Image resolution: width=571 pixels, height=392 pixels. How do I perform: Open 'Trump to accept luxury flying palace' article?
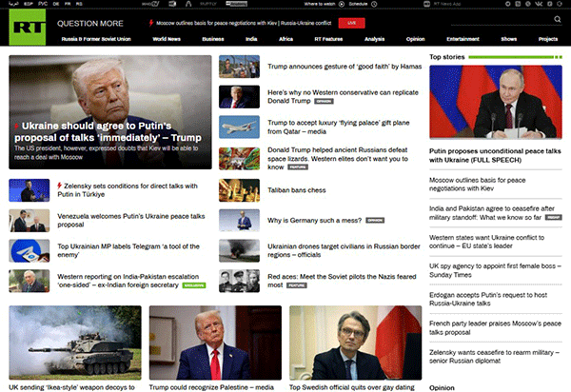(339, 127)
